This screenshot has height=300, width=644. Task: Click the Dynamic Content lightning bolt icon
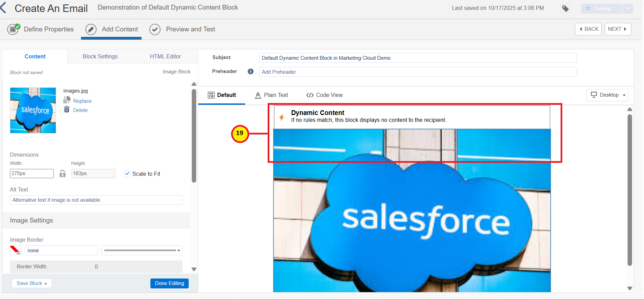282,117
